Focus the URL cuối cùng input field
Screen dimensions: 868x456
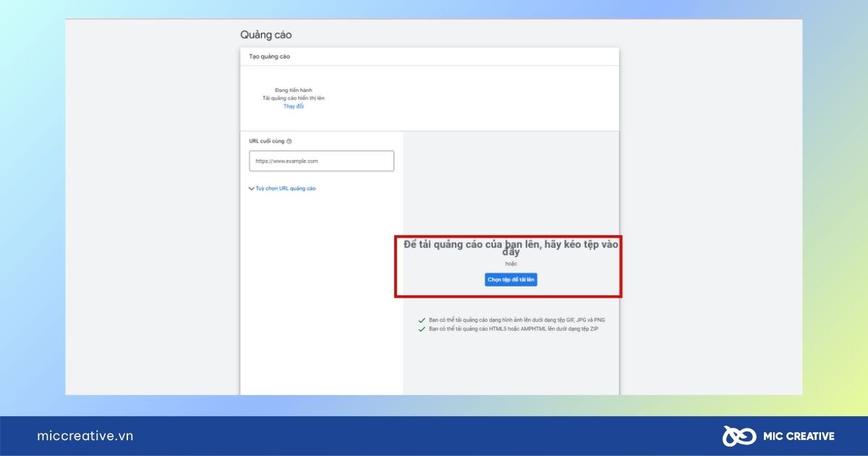[322, 161]
